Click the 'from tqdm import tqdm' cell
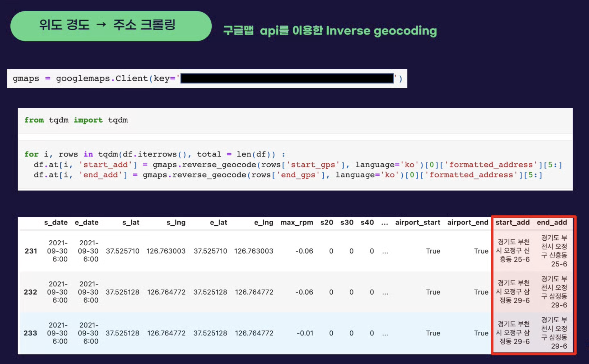This screenshot has width=589, height=364. 76,120
